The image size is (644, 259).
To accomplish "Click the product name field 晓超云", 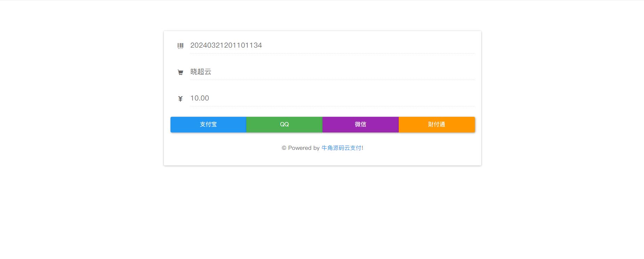I will [x=332, y=72].
